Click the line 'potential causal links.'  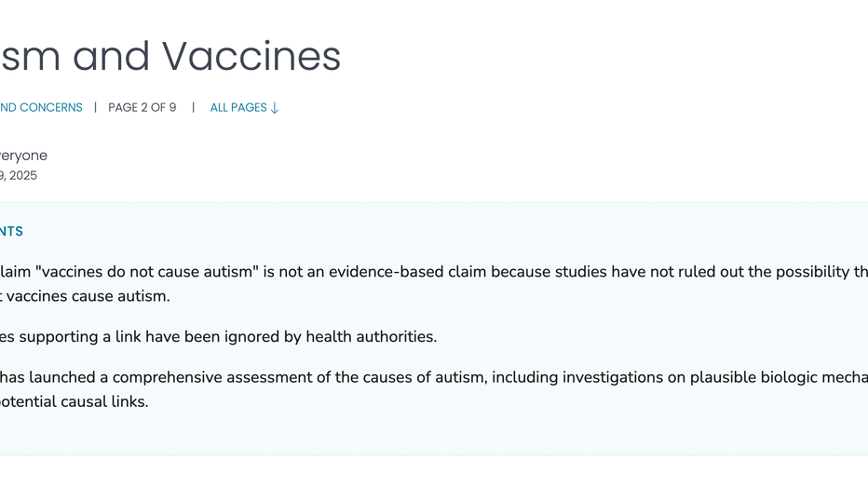point(75,402)
